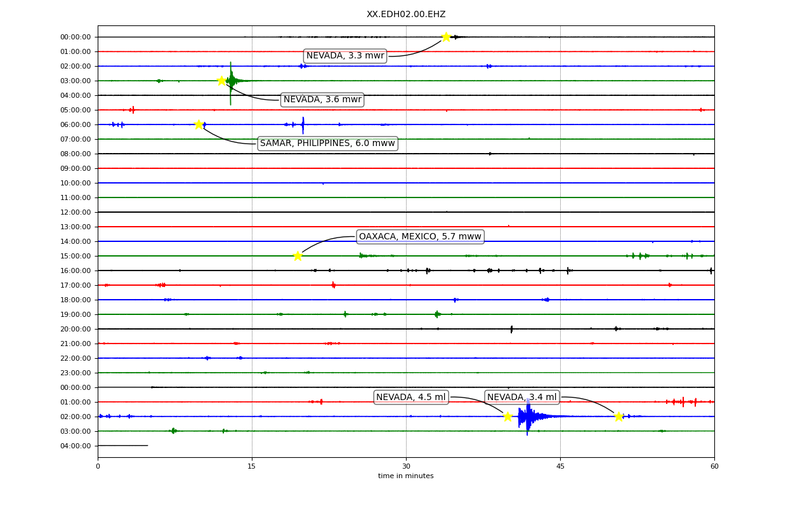812x508 pixels.
Task: Click the plot title XX.EDH02.00.EHZ
Action: coord(406,15)
